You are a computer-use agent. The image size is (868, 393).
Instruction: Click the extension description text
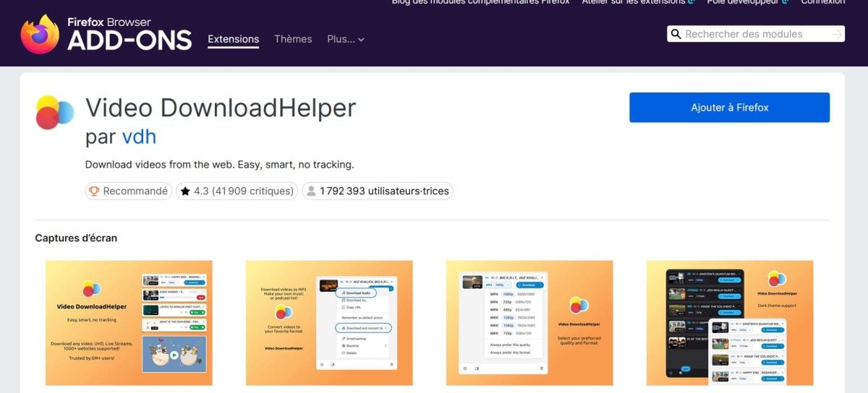[x=220, y=164]
